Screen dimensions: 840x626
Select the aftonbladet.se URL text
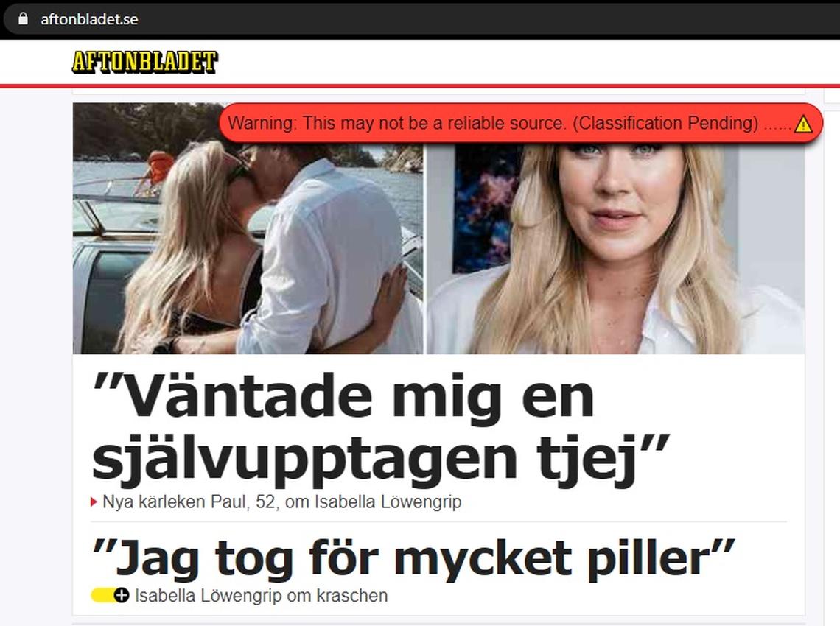89,19
